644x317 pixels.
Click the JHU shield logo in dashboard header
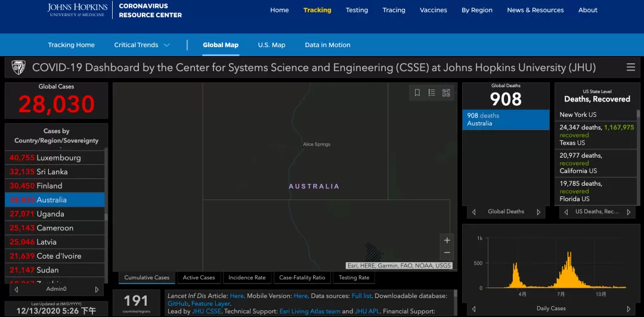[x=18, y=67]
